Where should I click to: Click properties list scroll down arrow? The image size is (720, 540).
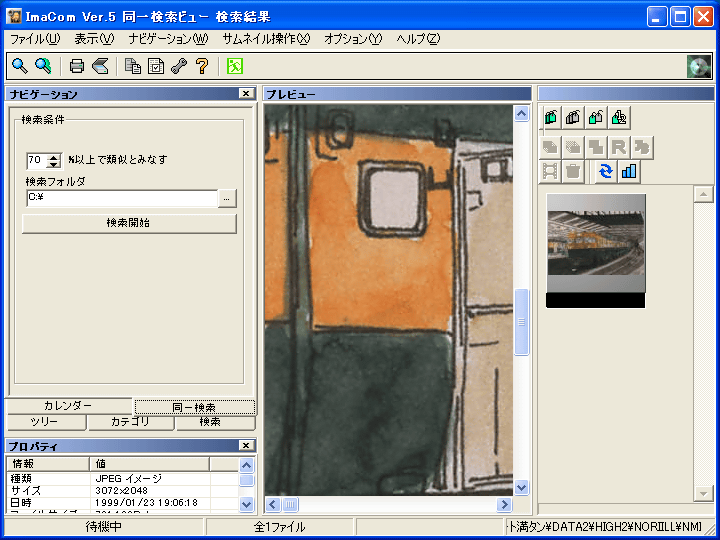click(247, 504)
